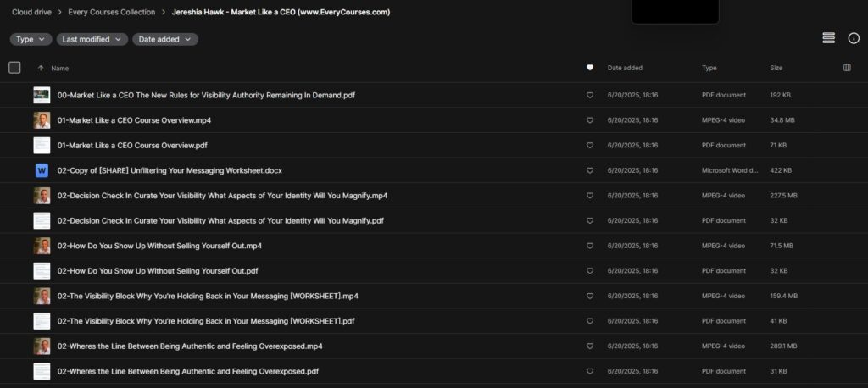The width and height of the screenshot is (868, 388).
Task: Favorite 02-The Visibility Block [WORKSHEET].mp4
Action: click(590, 296)
